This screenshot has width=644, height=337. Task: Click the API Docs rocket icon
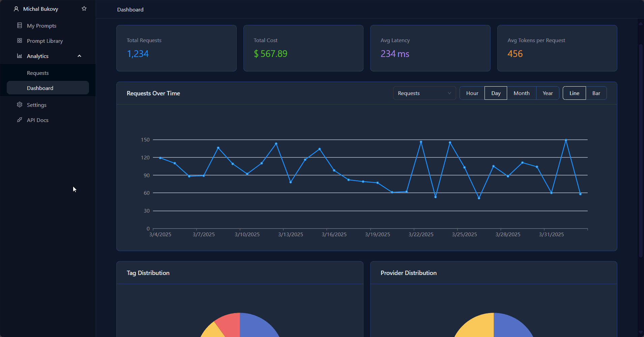pos(20,120)
